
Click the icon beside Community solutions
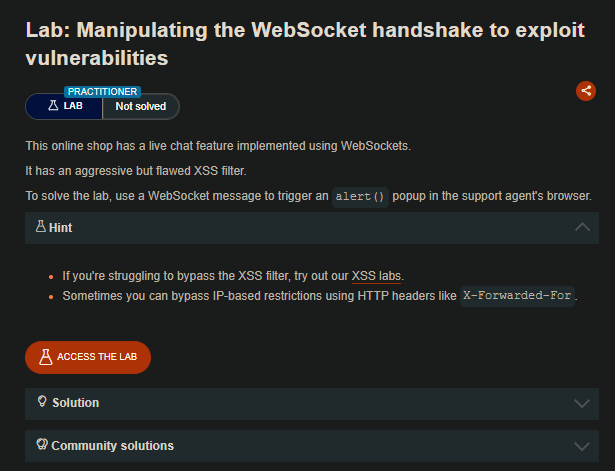(x=42, y=445)
